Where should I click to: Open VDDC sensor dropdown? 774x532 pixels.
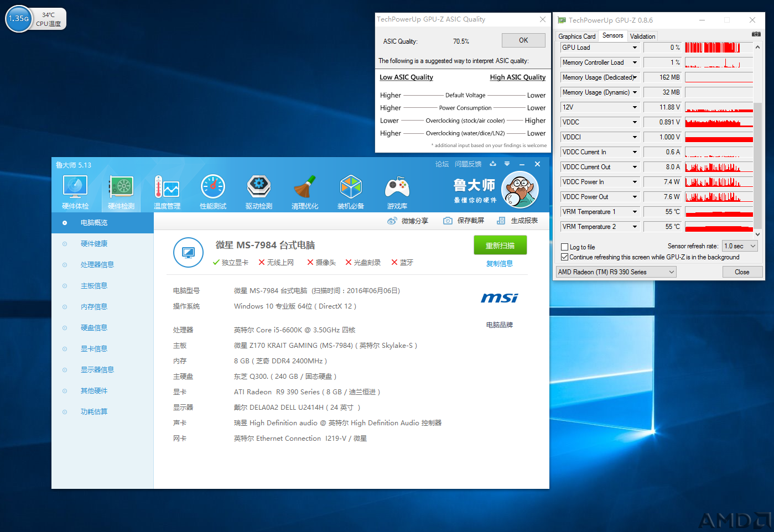(635, 122)
